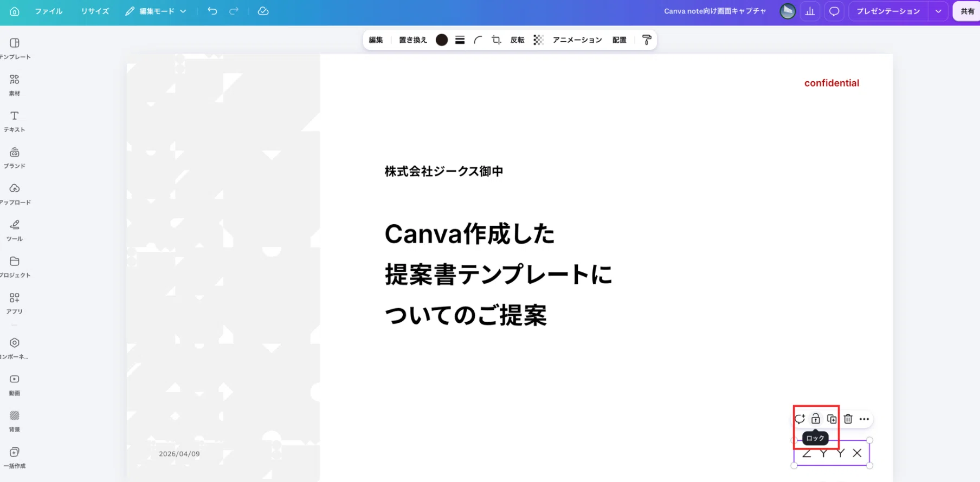Open the black color swatch in the toolbar
This screenshot has height=482, width=980.
[442, 40]
